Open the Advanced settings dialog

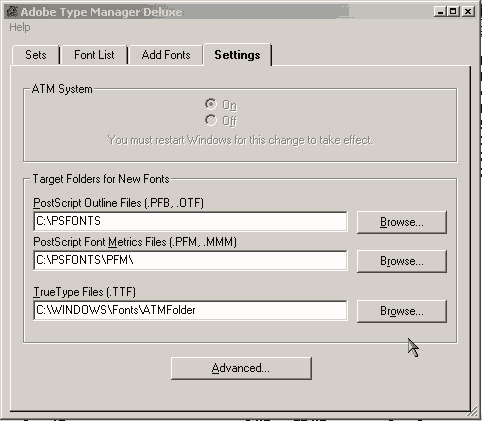pos(241,368)
